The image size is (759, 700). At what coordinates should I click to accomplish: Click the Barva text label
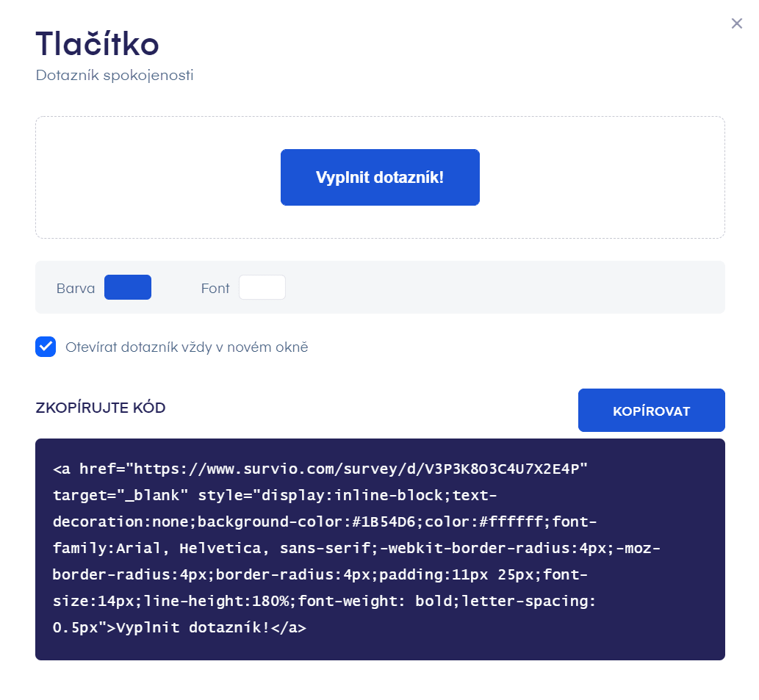(x=76, y=288)
